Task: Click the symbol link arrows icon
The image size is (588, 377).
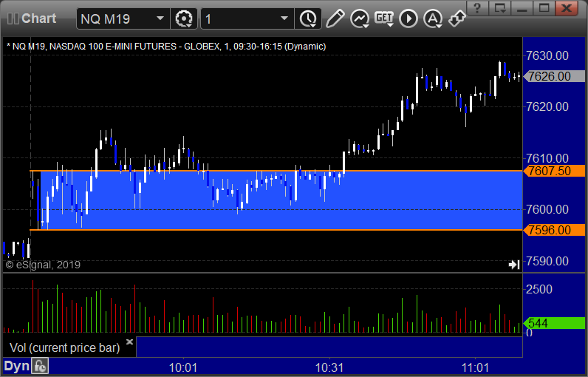Action: tap(457, 18)
